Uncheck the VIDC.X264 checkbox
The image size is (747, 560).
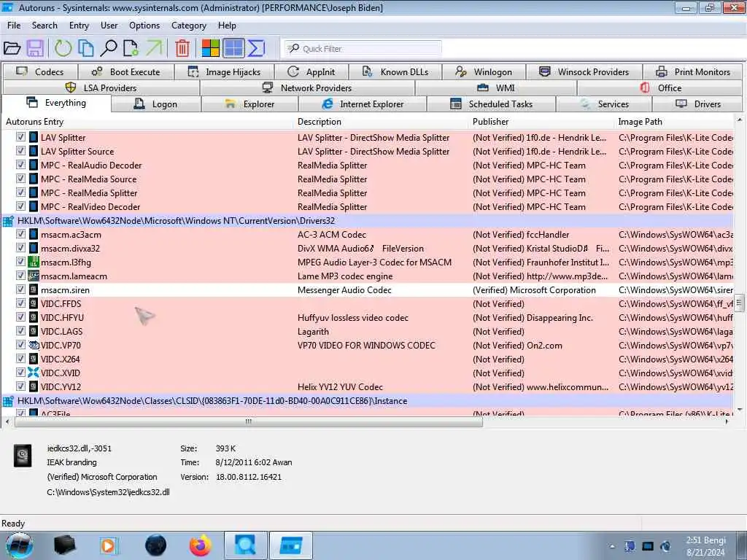point(20,358)
